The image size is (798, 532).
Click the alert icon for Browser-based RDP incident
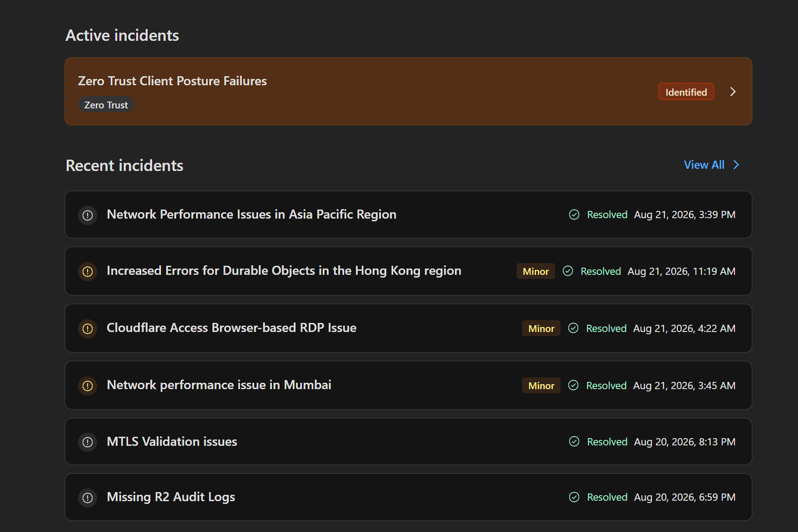click(88, 328)
